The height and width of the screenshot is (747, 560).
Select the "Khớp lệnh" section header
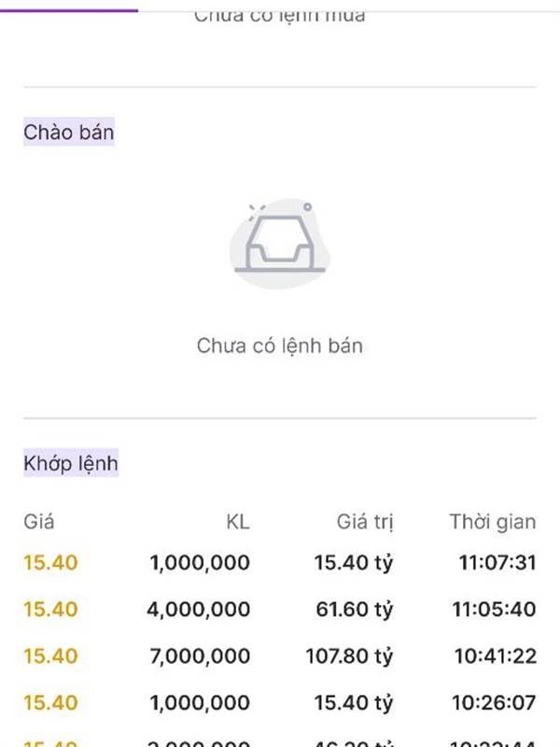point(71,462)
